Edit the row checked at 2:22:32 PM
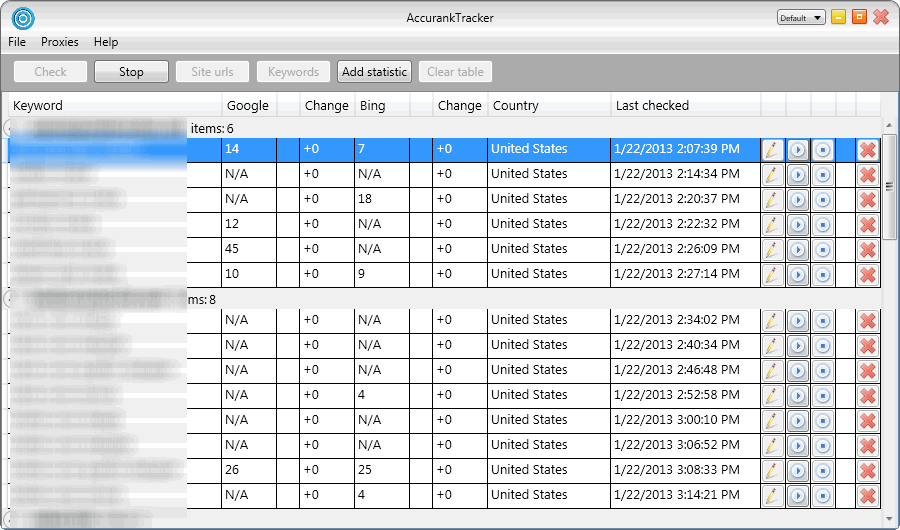The image size is (900, 530). click(773, 225)
